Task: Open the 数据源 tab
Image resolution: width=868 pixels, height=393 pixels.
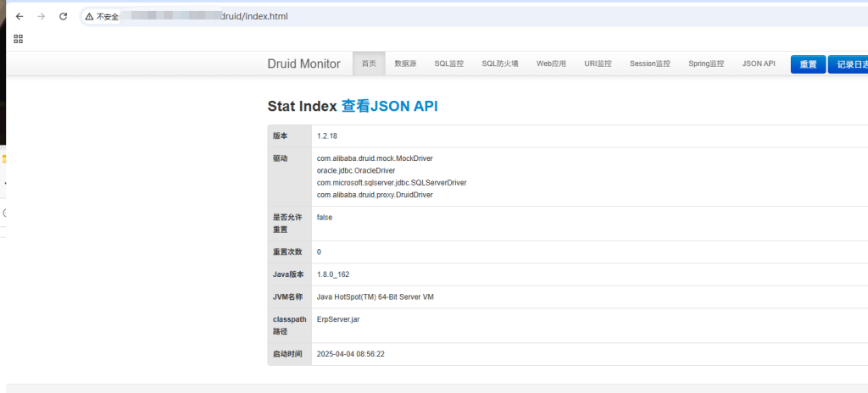Action: 405,64
